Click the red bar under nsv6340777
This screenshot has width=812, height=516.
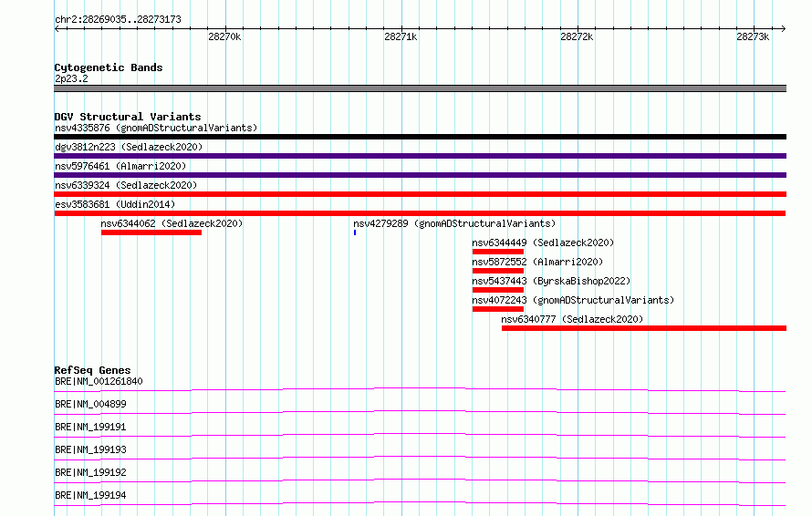coord(644,328)
